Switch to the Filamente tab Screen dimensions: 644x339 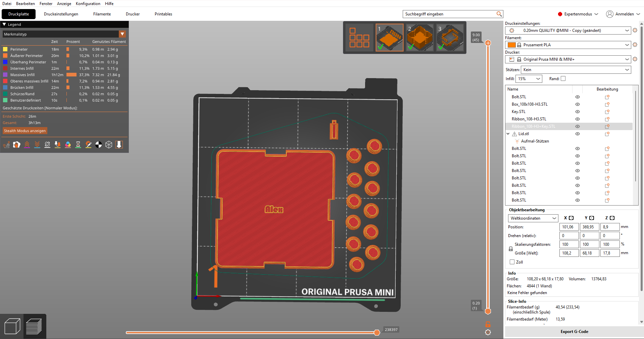pyautogui.click(x=102, y=14)
